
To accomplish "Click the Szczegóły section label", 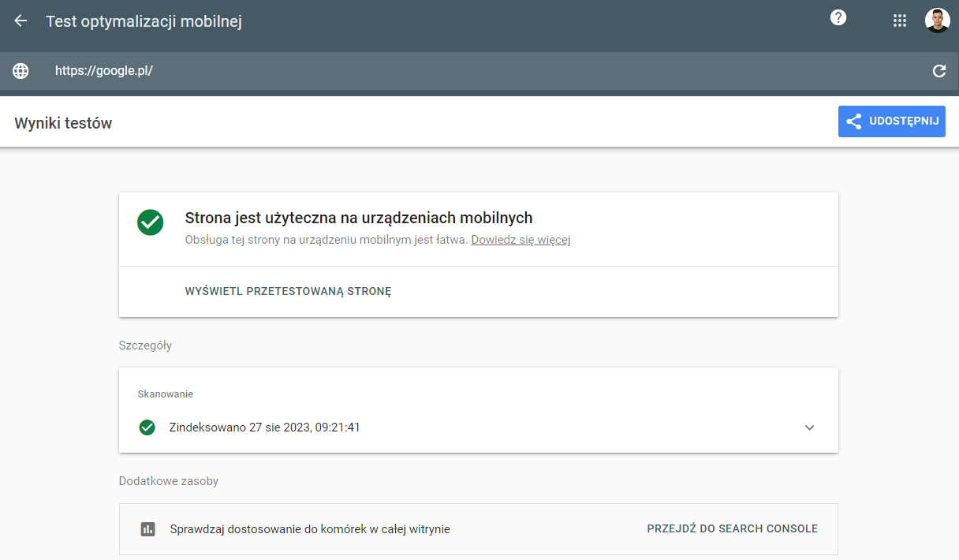I will (145, 345).
